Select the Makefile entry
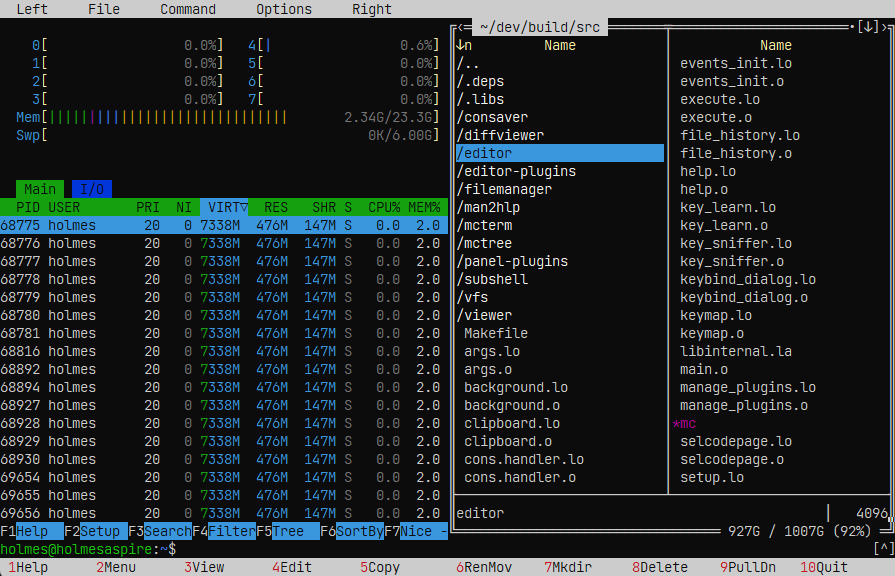 (x=559, y=333)
